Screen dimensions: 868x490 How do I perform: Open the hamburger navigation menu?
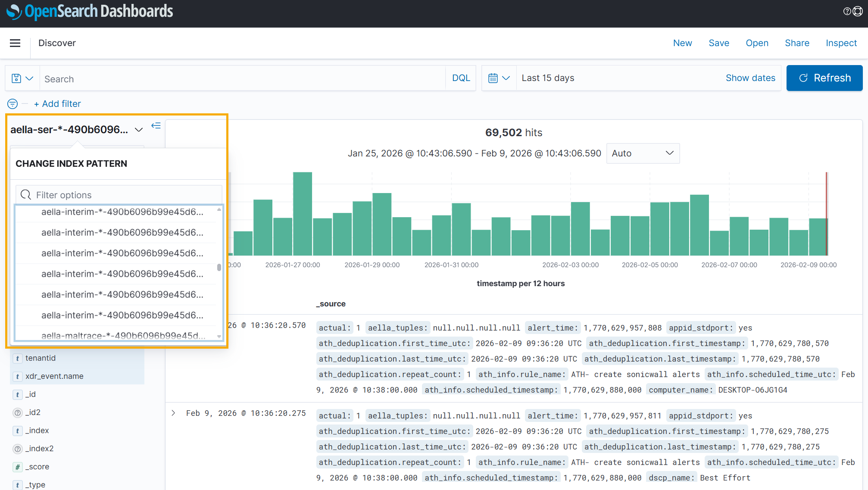[x=15, y=43]
